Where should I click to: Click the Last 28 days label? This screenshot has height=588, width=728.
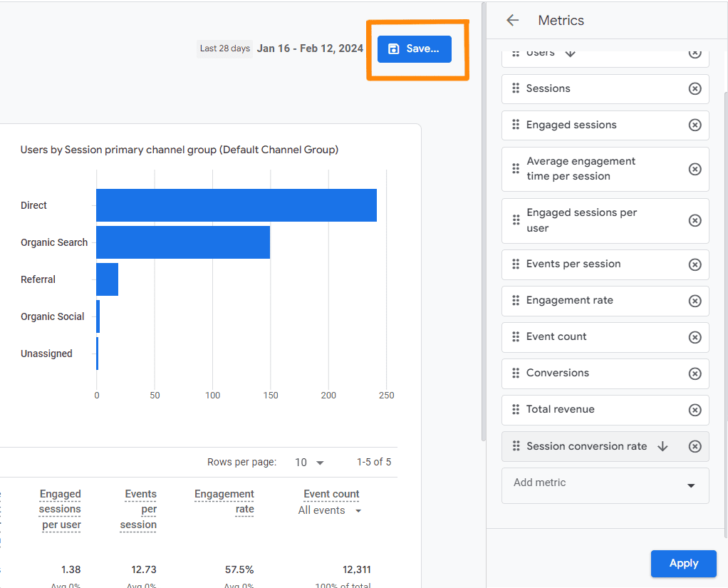coord(224,48)
